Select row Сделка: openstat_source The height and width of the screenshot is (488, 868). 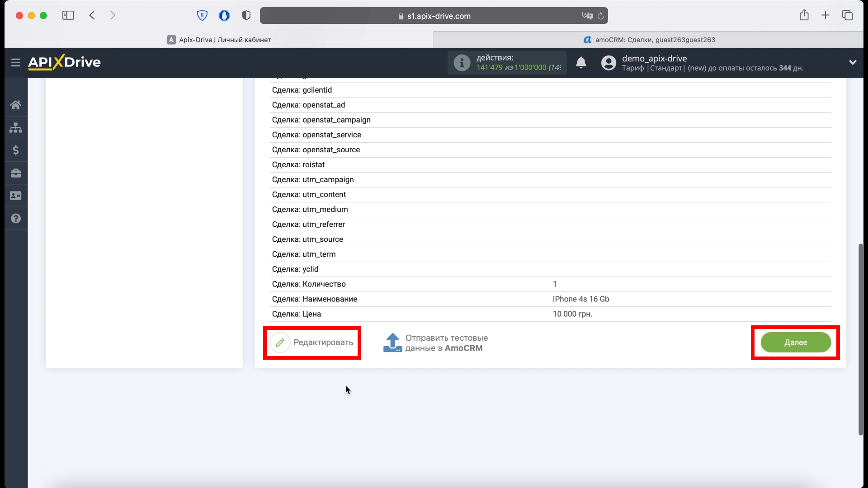coord(550,150)
